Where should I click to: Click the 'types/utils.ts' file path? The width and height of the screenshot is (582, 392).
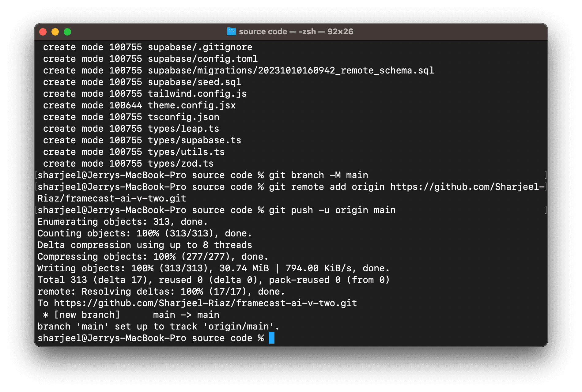coord(186,152)
